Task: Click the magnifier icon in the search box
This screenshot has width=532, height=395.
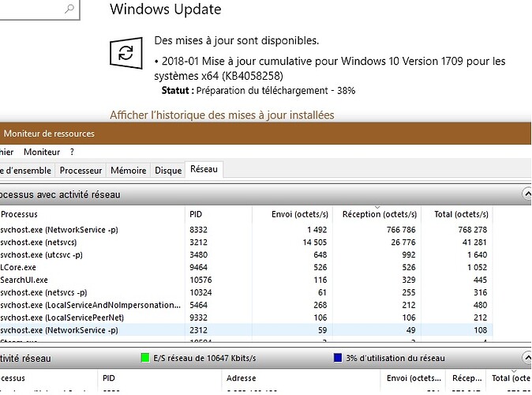Action: tap(69, 9)
